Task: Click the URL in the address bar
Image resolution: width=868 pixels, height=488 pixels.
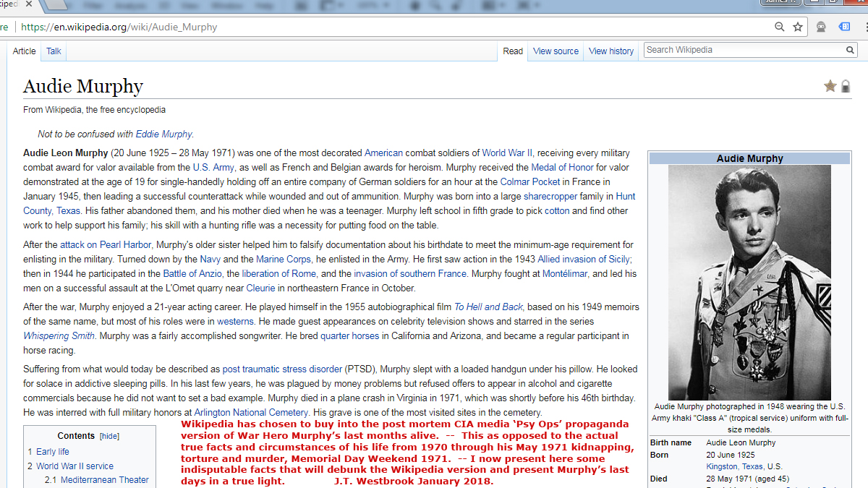Action: tap(119, 27)
